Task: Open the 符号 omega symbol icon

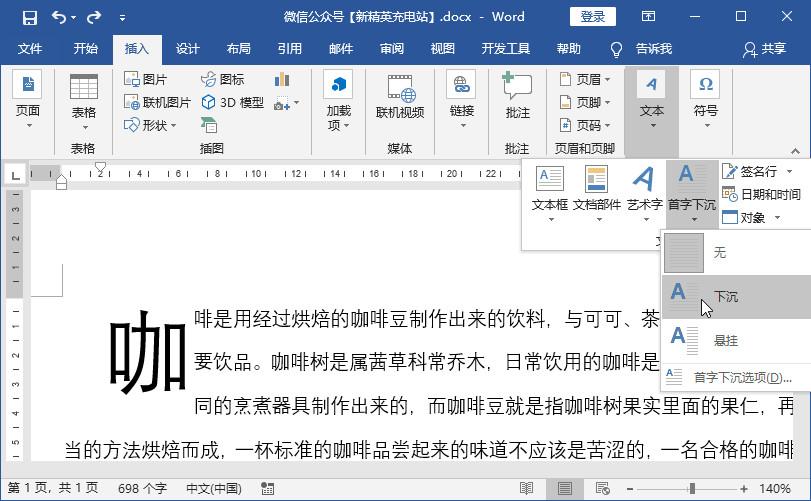Action: coord(705,84)
